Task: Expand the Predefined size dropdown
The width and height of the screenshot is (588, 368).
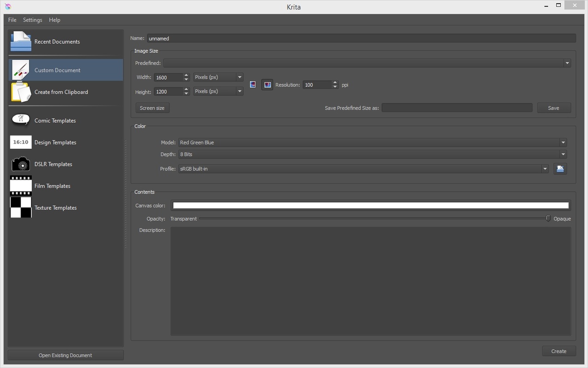Action: coord(567,63)
